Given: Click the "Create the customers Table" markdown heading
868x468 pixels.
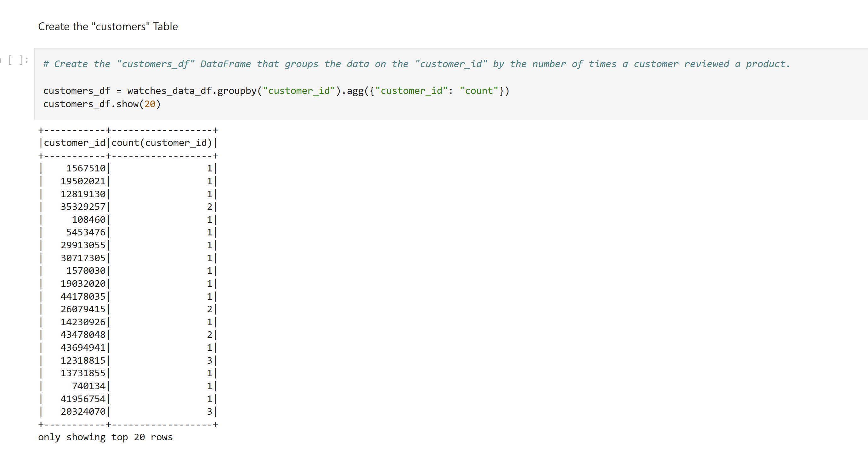Looking at the screenshot, I should (x=108, y=27).
